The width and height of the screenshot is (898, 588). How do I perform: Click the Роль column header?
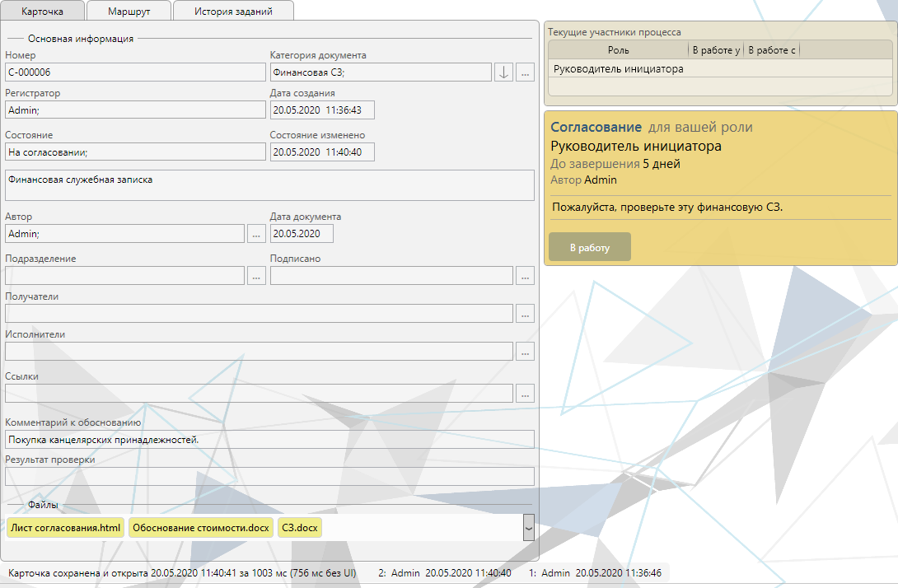619,51
